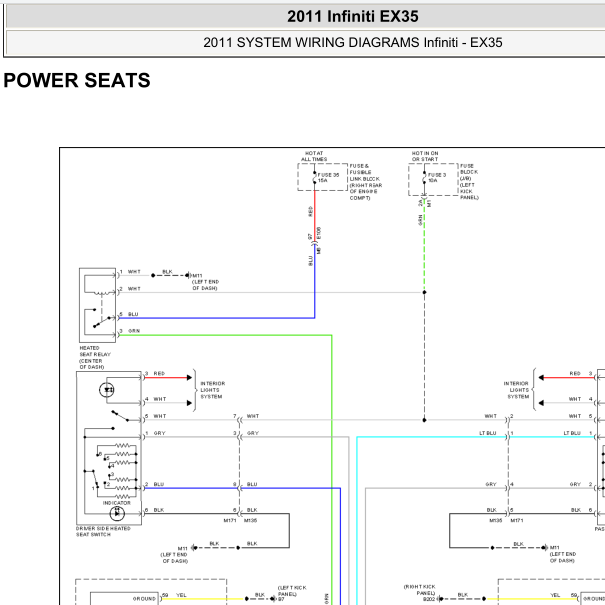Click the arrowhead on the left red wire
Image resolution: width=605 pixels, height=605 pixels.
(x=189, y=378)
